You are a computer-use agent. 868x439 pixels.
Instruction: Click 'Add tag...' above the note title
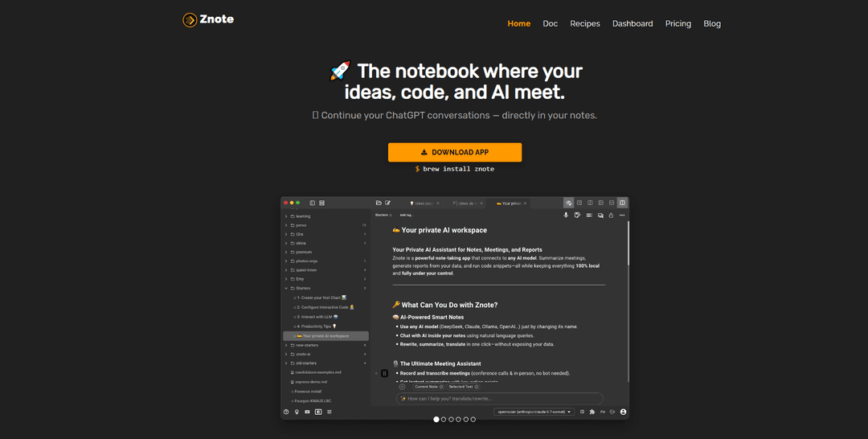click(407, 215)
